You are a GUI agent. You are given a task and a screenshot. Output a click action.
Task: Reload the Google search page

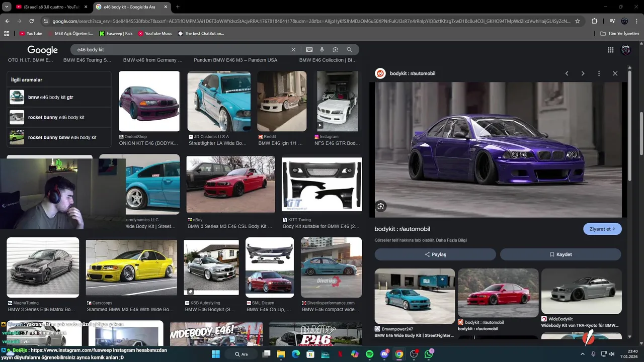pos(31,21)
